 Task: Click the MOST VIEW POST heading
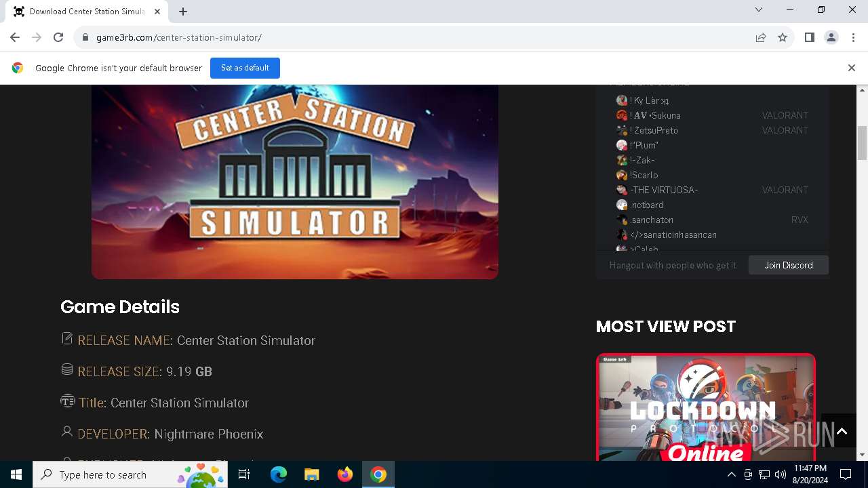tap(666, 326)
